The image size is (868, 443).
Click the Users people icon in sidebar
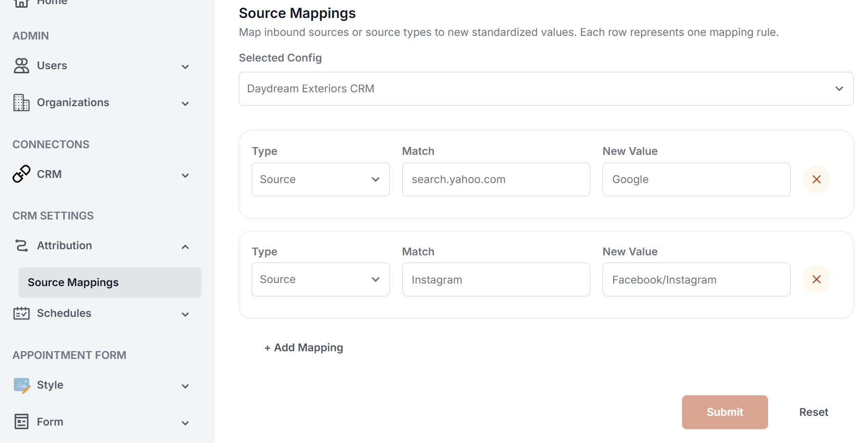pyautogui.click(x=22, y=66)
